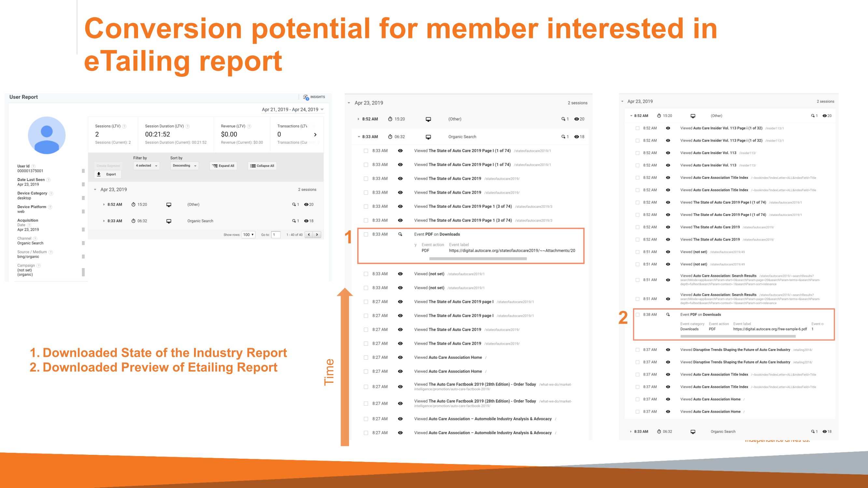
Task: Click the user profile avatar
Action: (x=47, y=135)
